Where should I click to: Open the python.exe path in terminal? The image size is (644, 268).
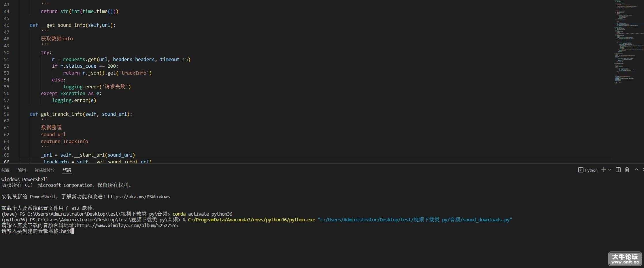[252, 220]
